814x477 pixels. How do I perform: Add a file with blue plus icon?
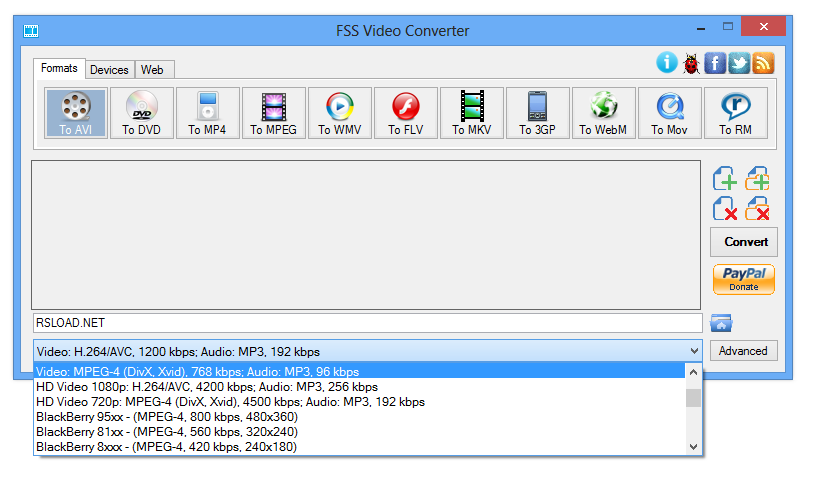click(725, 178)
